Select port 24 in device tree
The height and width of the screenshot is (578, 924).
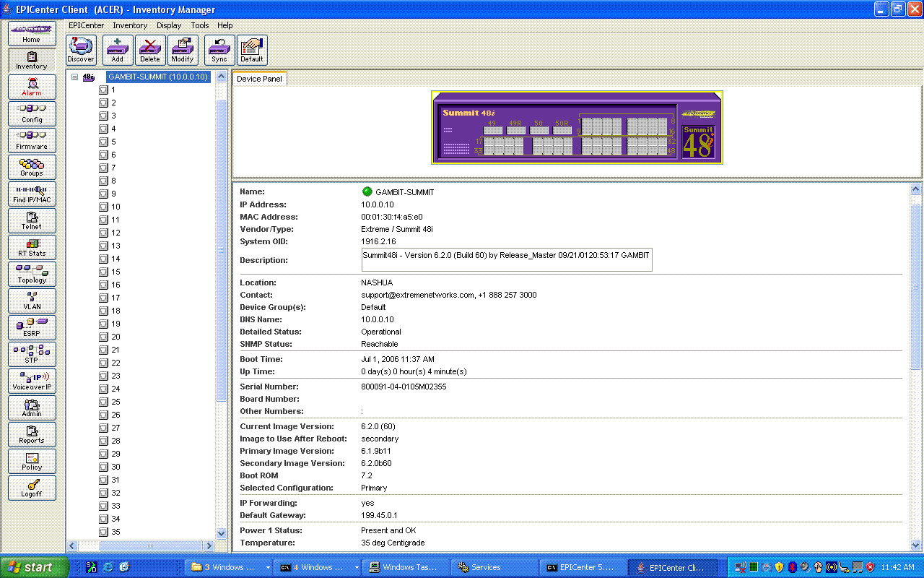pos(115,389)
